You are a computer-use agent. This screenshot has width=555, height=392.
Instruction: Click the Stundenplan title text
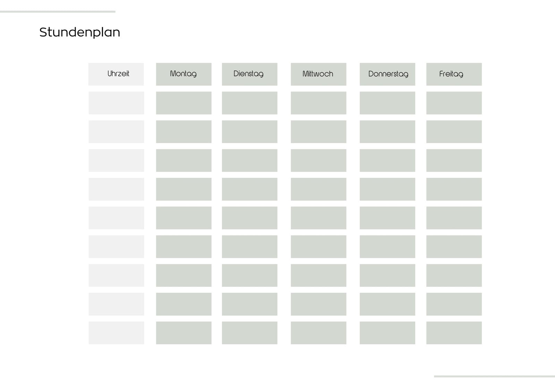coord(80,32)
